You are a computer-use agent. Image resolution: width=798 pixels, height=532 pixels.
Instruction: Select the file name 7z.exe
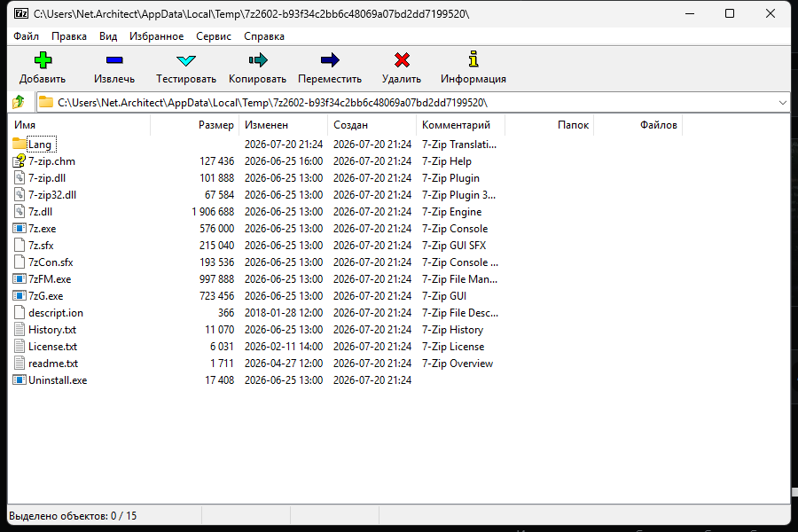[43, 229]
